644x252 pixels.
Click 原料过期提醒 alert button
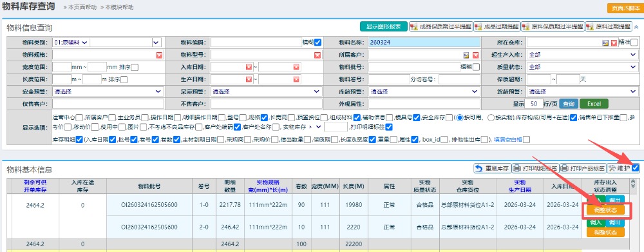click(609, 26)
